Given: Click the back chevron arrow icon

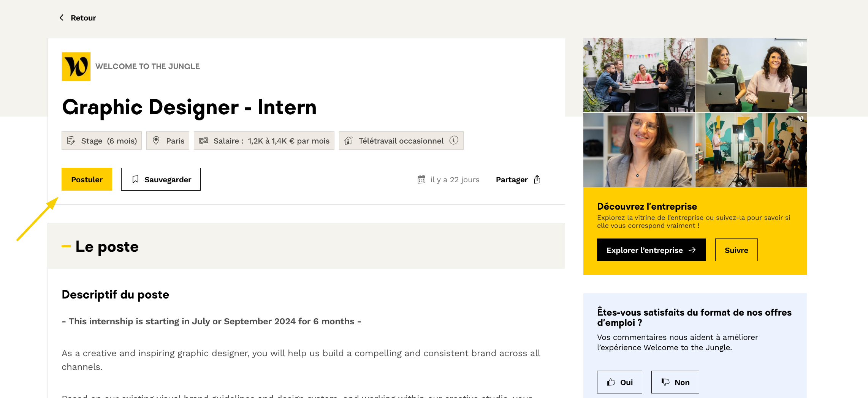Looking at the screenshot, I should (62, 18).
